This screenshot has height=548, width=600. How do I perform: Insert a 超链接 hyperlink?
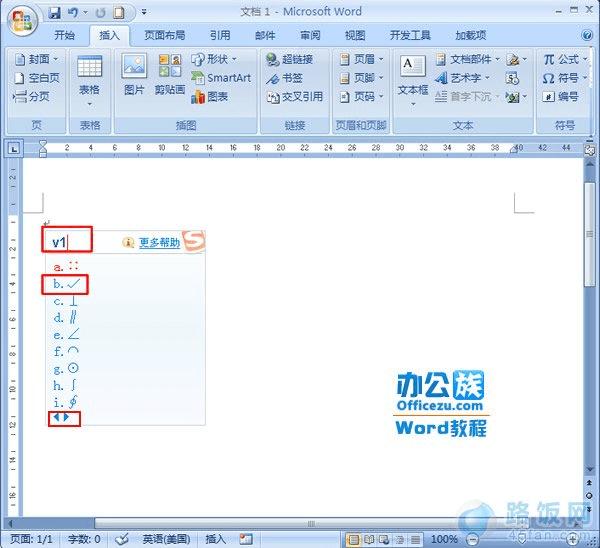[289, 59]
